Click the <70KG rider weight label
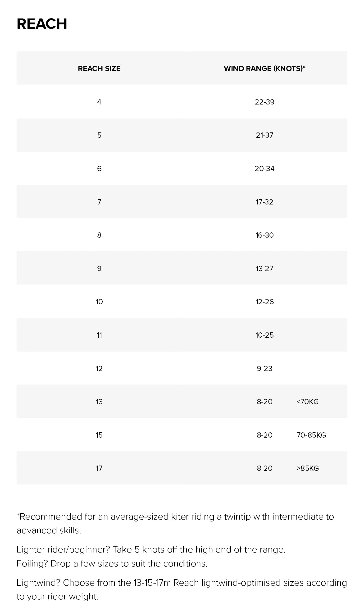The height and width of the screenshot is (616, 364). 307,402
